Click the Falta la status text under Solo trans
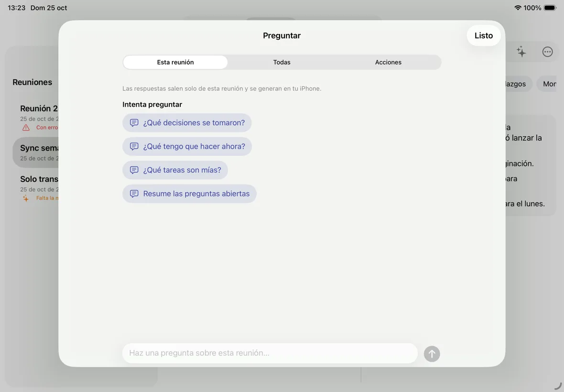Viewport: 564px width, 392px height. click(x=47, y=198)
